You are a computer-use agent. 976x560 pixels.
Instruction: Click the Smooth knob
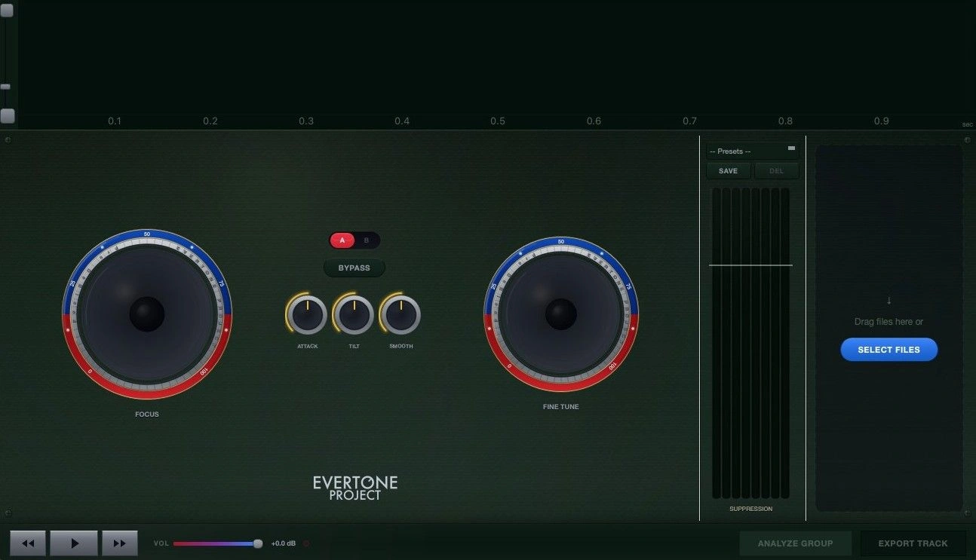coord(401,314)
